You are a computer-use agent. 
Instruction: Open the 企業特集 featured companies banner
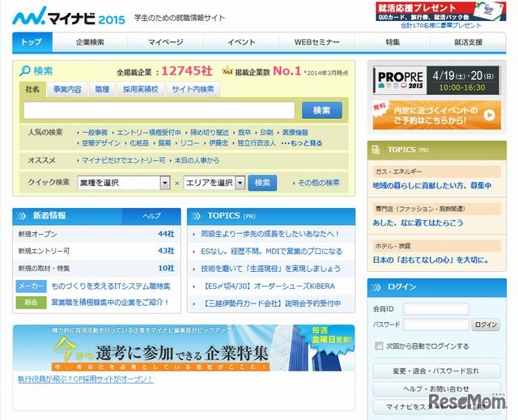pyautogui.click(x=184, y=348)
